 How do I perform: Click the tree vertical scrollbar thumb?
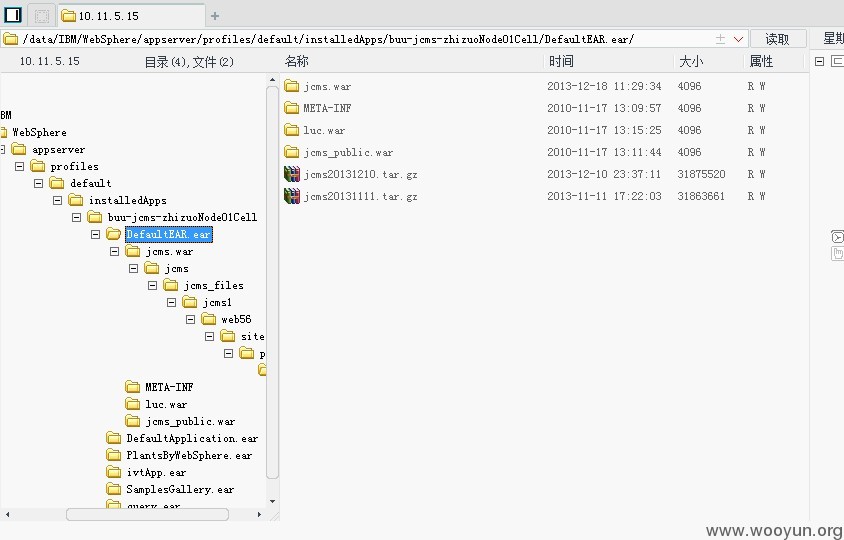pyautogui.click(x=272, y=282)
